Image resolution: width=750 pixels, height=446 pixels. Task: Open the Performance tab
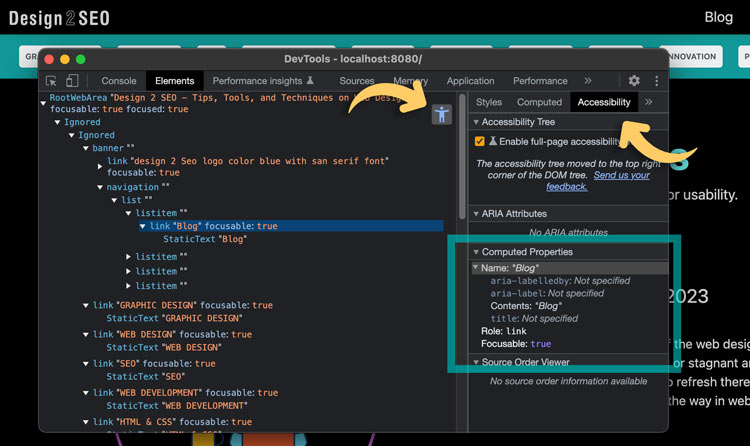540,81
